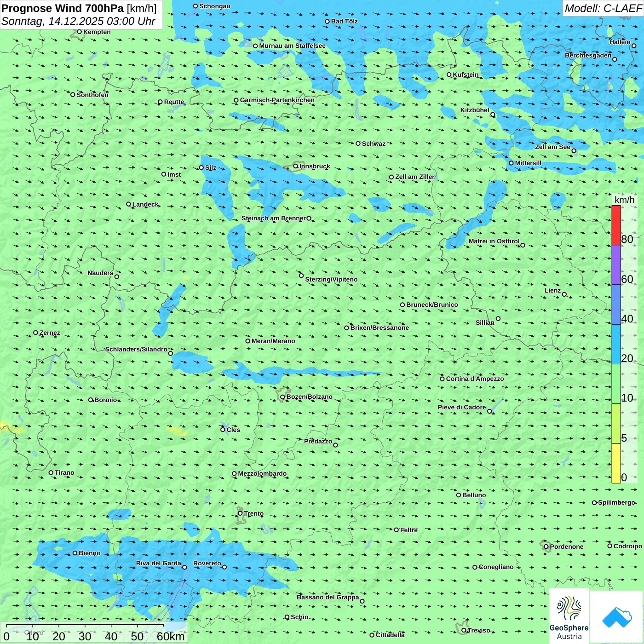Click the 'Cittadella' label
This screenshot has height=644, width=644.
(x=390, y=635)
